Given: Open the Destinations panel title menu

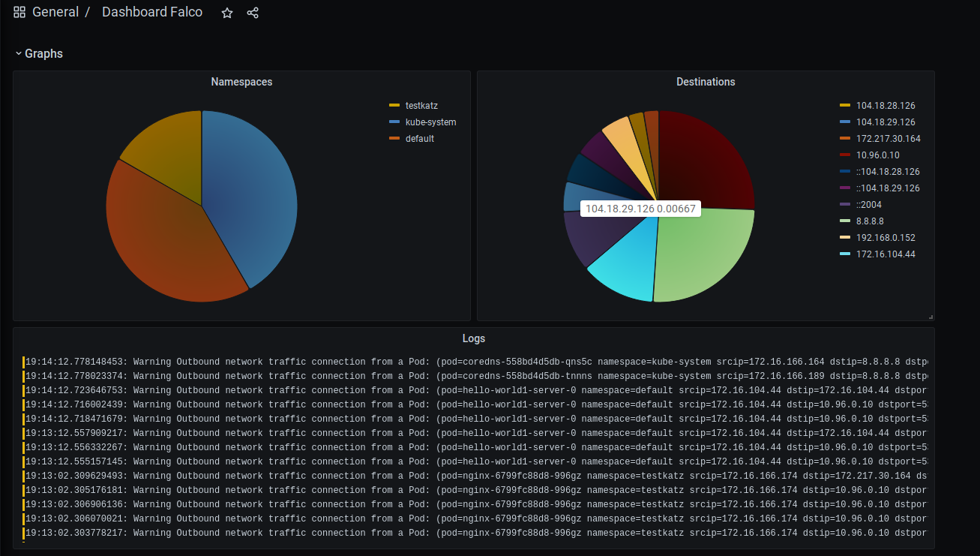Looking at the screenshot, I should pos(706,82).
